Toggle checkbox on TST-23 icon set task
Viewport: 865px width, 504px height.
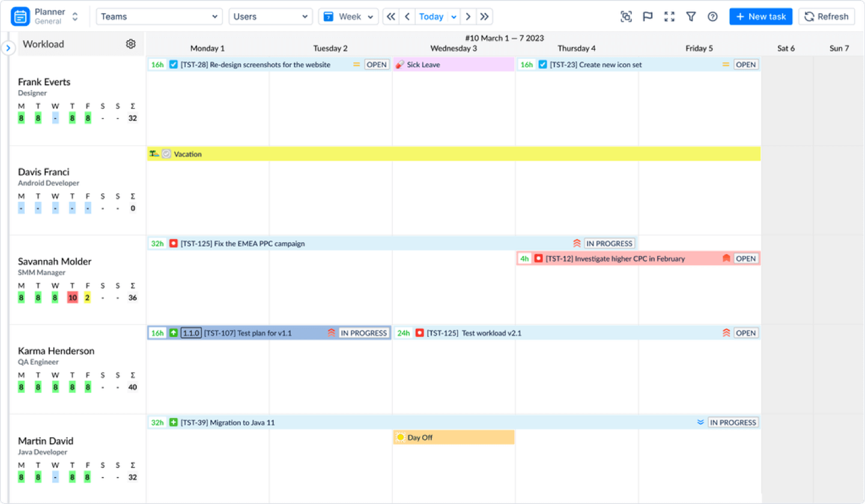pyautogui.click(x=542, y=64)
